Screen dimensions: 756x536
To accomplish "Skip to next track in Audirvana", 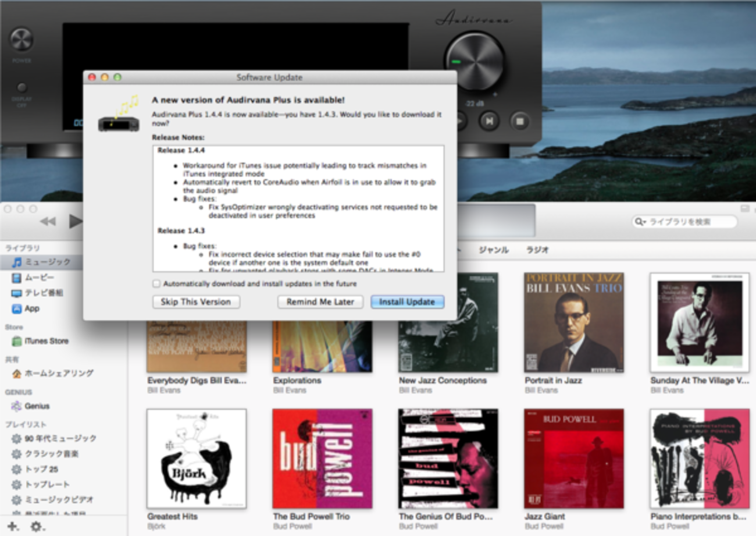I will (490, 120).
